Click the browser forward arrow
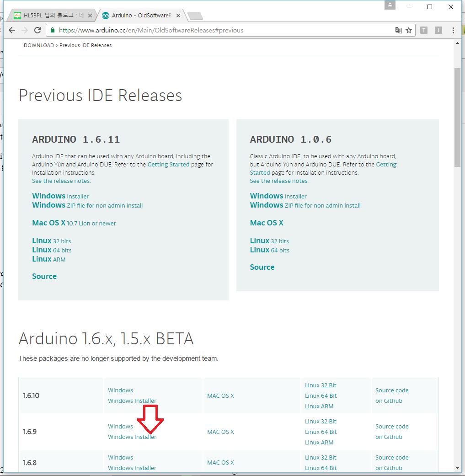This screenshot has width=465, height=476. click(x=25, y=30)
